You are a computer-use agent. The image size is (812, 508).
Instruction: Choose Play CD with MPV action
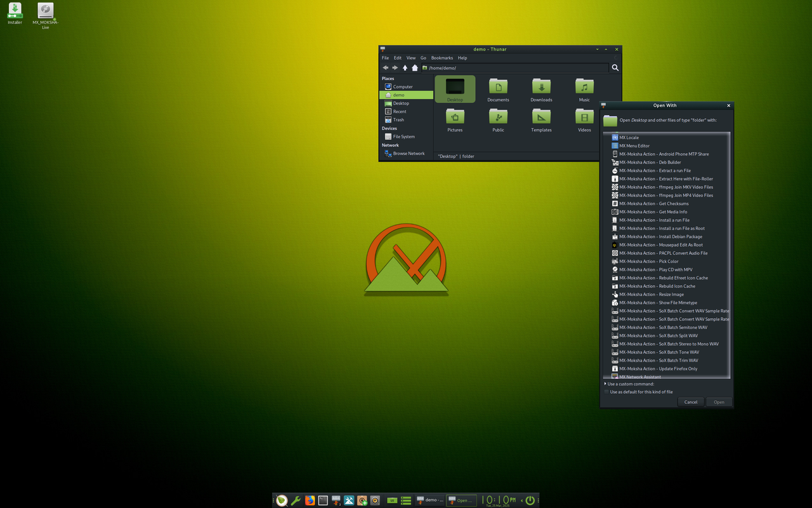[x=667, y=269]
